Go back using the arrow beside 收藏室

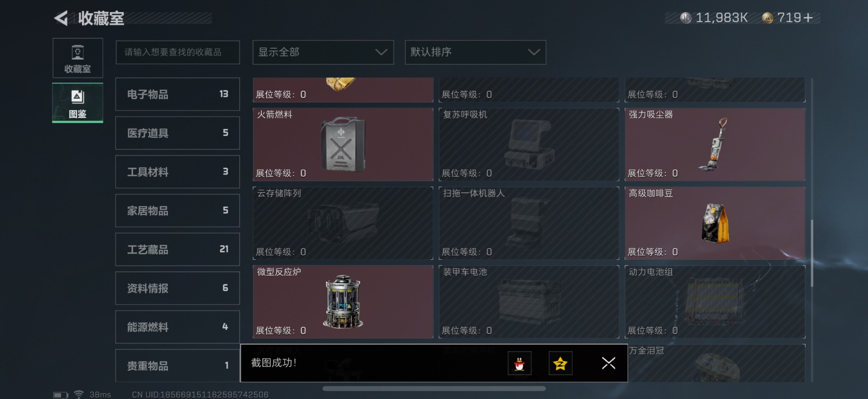(61, 18)
